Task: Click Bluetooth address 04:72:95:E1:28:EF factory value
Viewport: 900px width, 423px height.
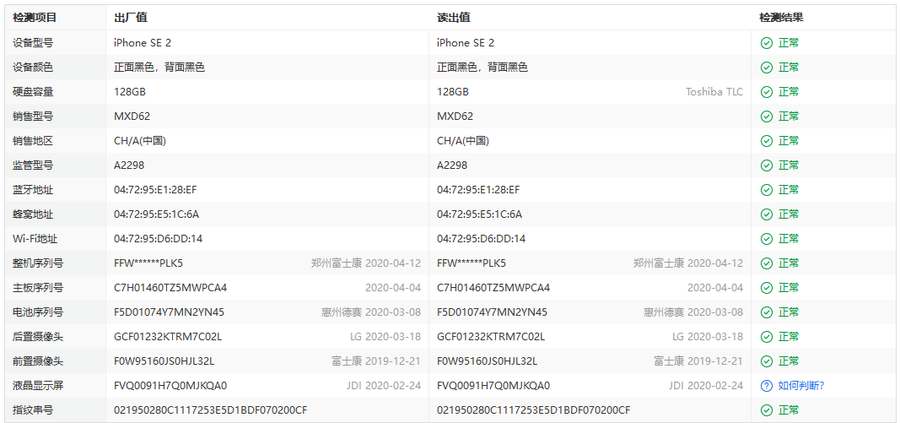Action: click(155, 190)
